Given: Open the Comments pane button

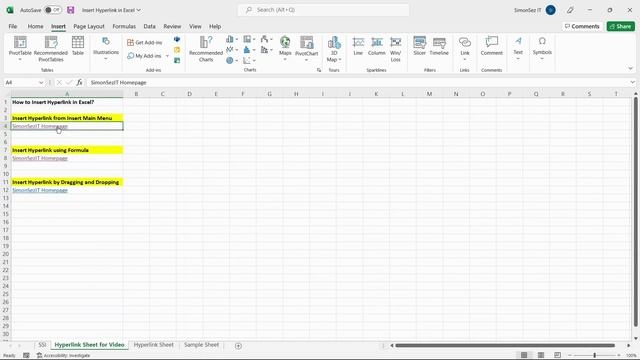Looking at the screenshot, I should (582, 26).
